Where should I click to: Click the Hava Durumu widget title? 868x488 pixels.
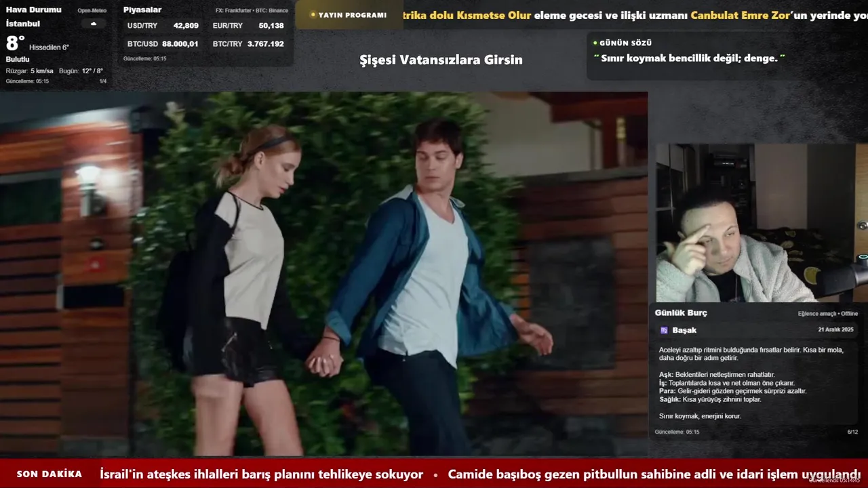click(33, 10)
